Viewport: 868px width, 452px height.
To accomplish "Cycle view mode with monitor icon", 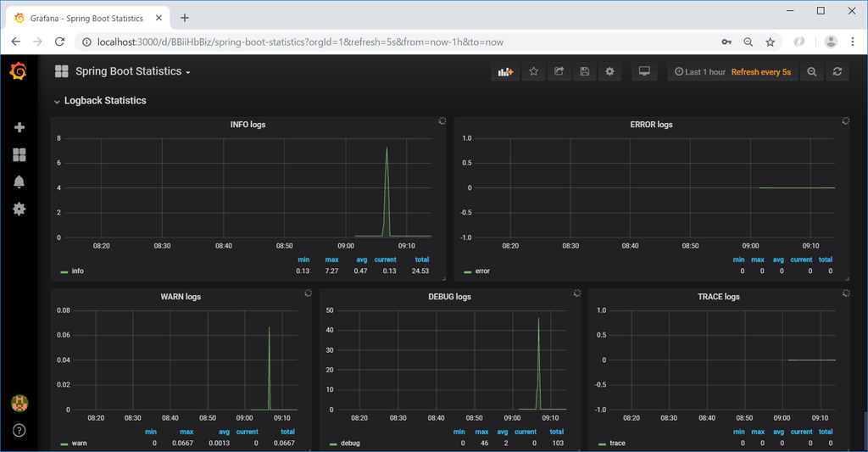I will 644,71.
